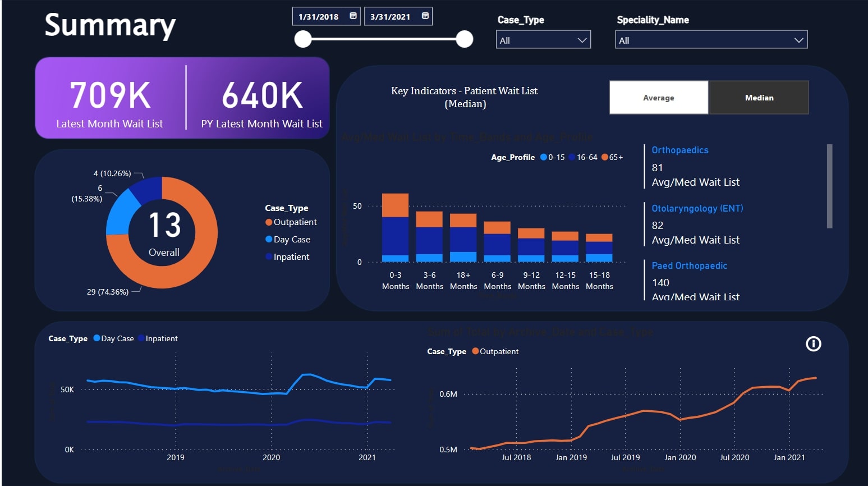Select the Otolaryngology (ENT) speciality card
The height and width of the screenshot is (486, 868).
point(697,209)
